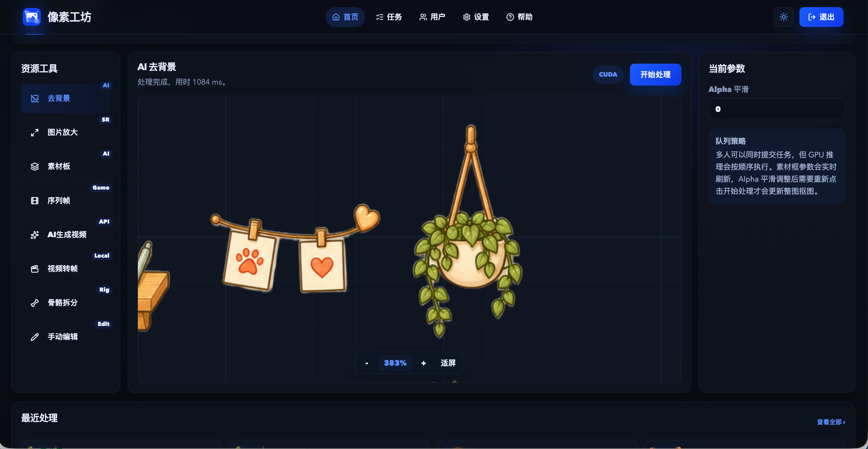Zoom out with the minus button
The height and width of the screenshot is (449, 868).
click(x=367, y=363)
